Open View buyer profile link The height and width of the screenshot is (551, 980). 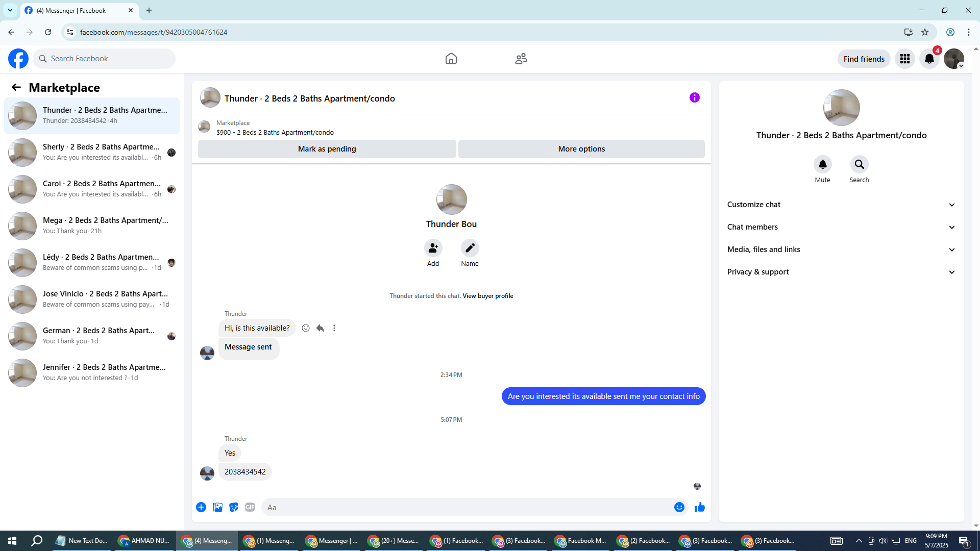click(487, 296)
